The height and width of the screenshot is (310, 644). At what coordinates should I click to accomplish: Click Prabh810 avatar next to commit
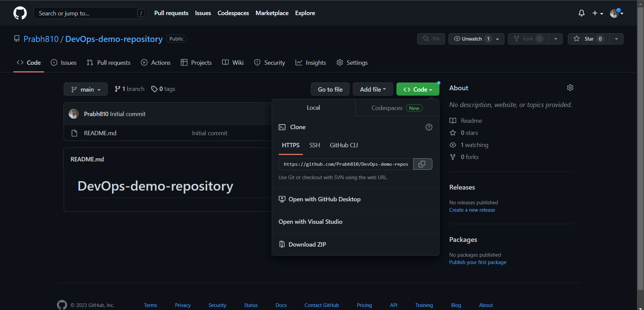[x=74, y=114]
